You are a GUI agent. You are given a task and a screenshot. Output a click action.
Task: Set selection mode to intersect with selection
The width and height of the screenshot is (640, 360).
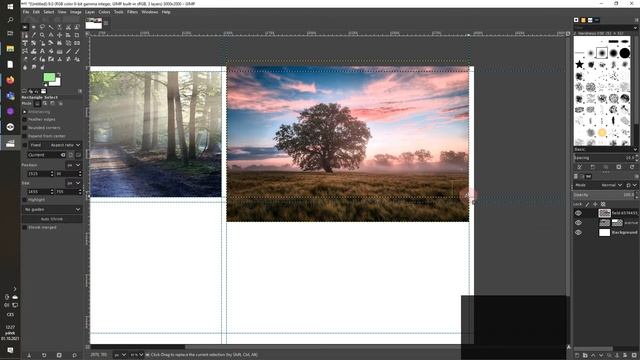[60, 104]
